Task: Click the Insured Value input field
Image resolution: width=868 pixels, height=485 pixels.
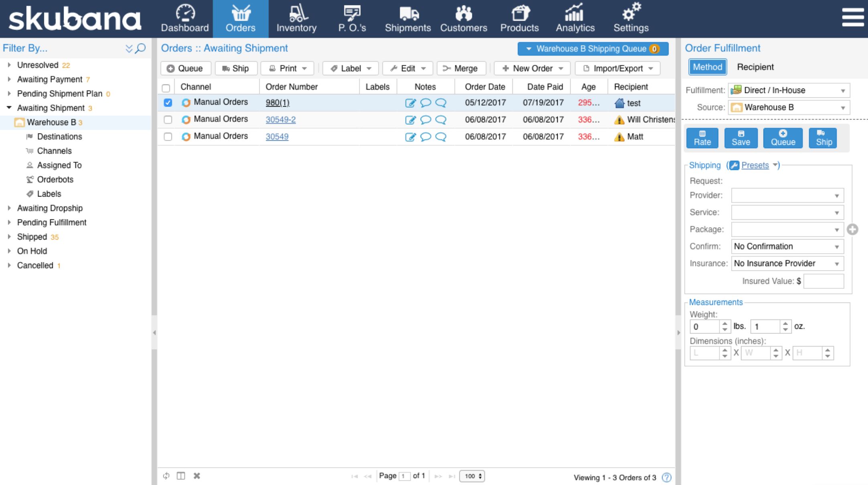Action: (x=824, y=281)
